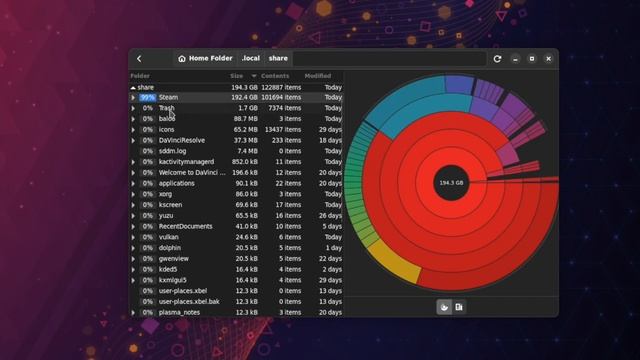Select the kxmlgui5 folder row
The height and width of the screenshot is (360, 640).
[236, 280]
